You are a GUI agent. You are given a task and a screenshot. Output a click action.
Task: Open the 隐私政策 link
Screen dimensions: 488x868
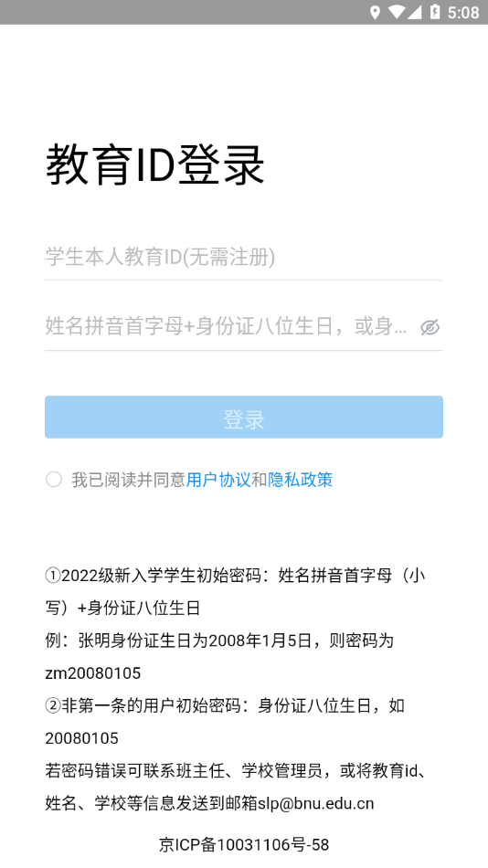301,480
